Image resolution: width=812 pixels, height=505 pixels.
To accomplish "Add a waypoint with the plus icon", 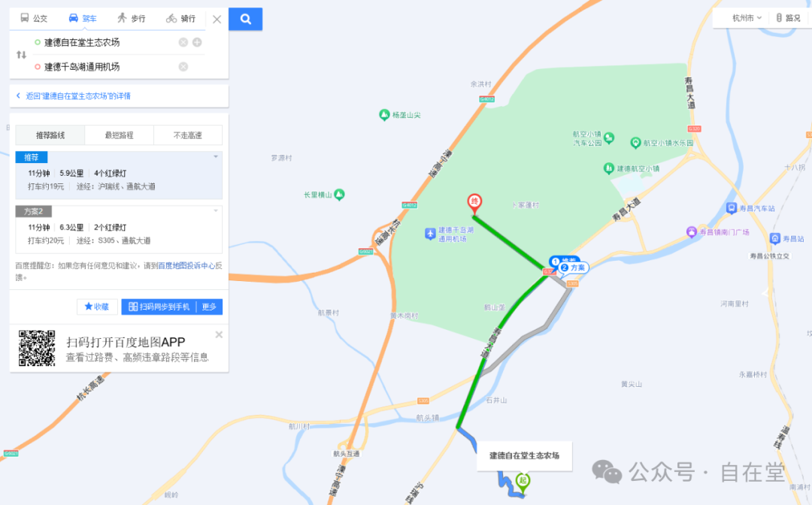I will tap(197, 42).
